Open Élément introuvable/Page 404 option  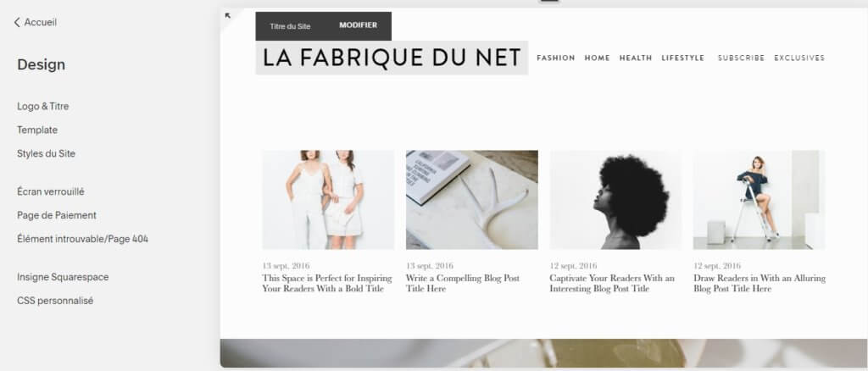tap(82, 240)
